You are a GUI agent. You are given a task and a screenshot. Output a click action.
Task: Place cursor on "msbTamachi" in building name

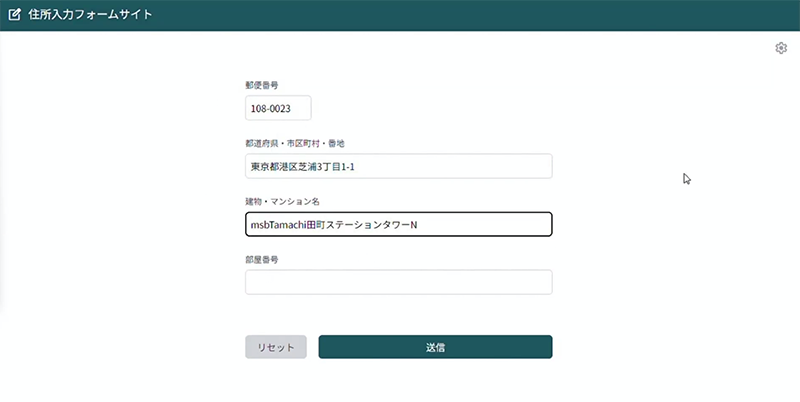click(x=277, y=225)
